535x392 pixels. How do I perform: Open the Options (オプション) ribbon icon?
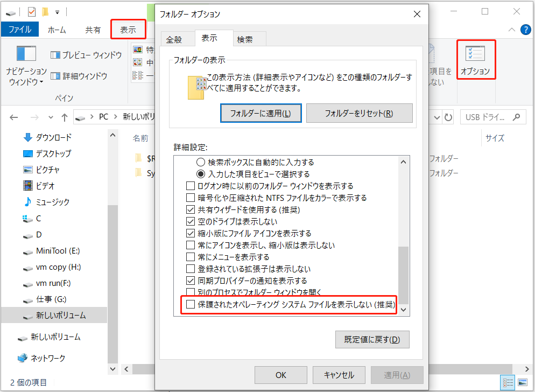pyautogui.click(x=475, y=60)
